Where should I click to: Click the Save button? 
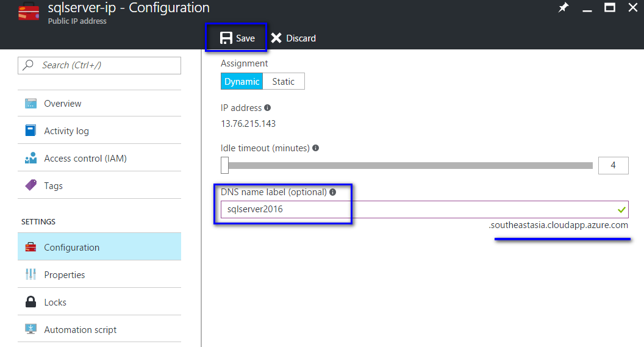click(237, 38)
